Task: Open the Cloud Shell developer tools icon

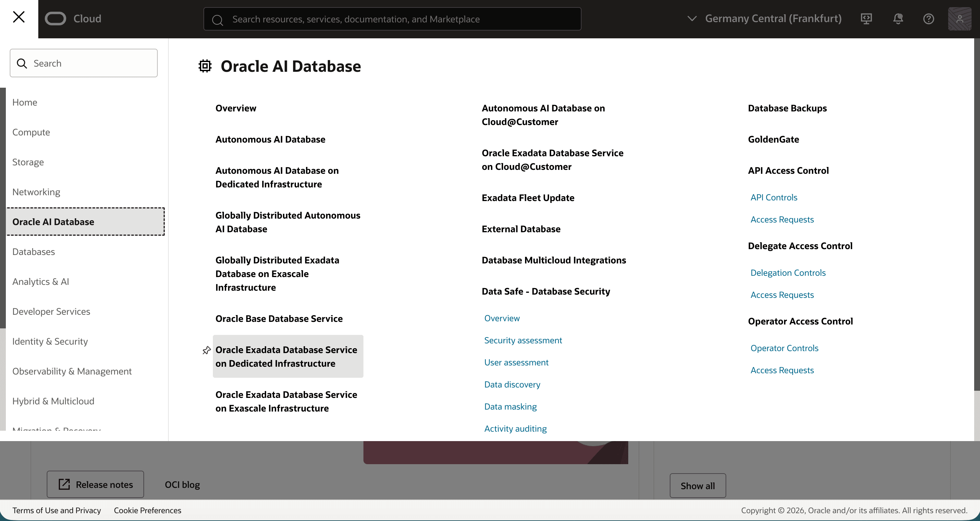Action: point(866,19)
